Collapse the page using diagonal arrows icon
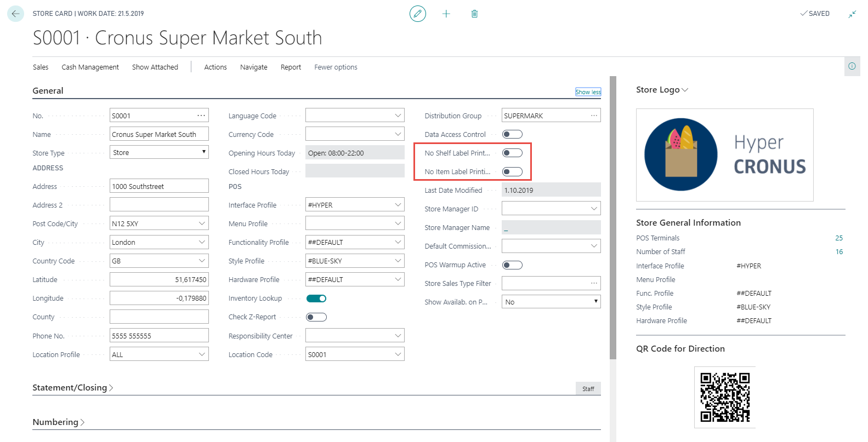Image resolution: width=868 pixels, height=442 pixels. click(x=852, y=14)
